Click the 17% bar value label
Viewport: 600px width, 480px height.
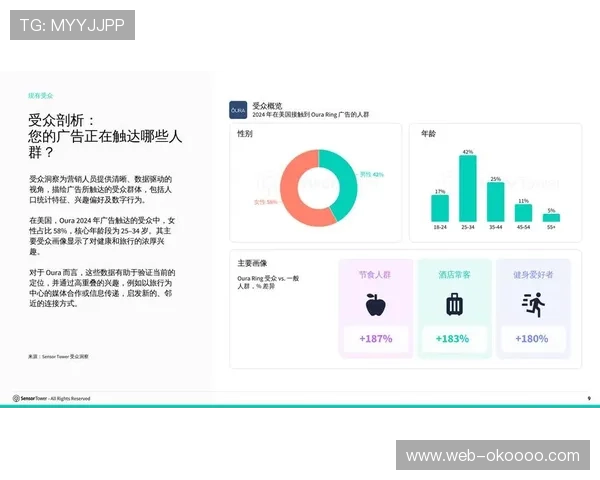(x=440, y=191)
